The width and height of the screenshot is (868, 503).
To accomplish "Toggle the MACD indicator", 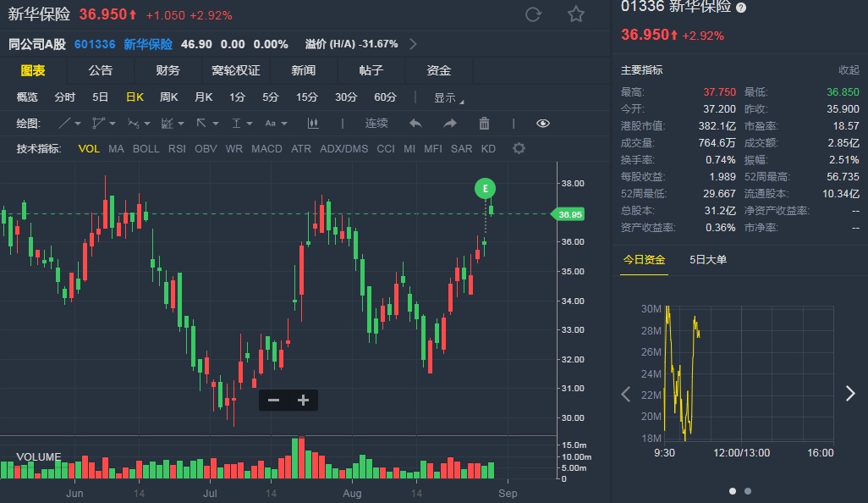I will tap(266, 149).
